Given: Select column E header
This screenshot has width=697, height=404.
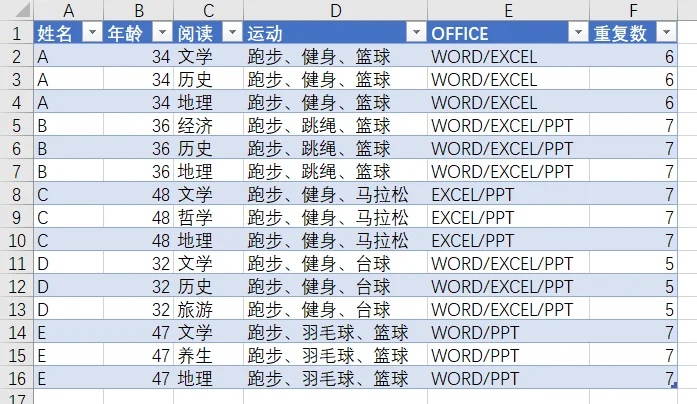Looking at the screenshot, I should (x=509, y=10).
